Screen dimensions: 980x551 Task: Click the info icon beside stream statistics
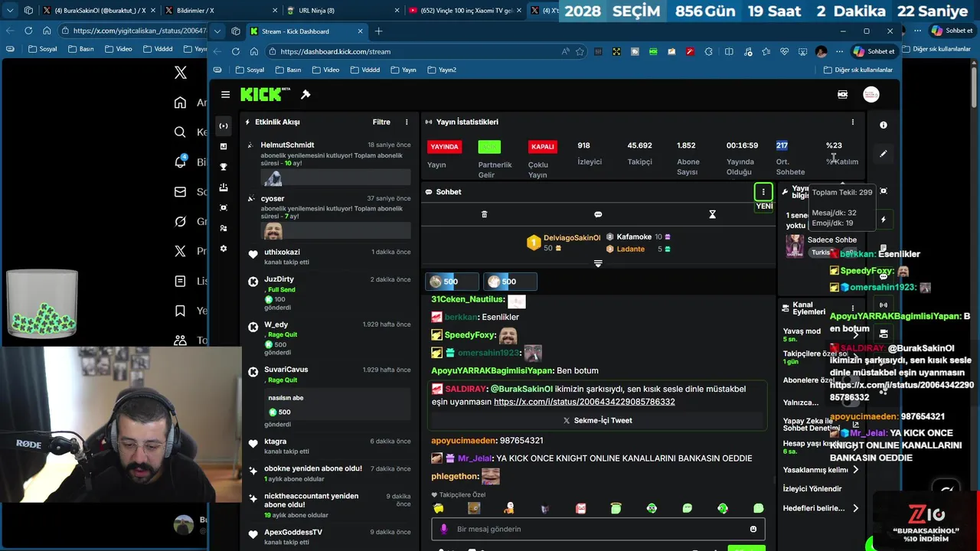point(884,125)
